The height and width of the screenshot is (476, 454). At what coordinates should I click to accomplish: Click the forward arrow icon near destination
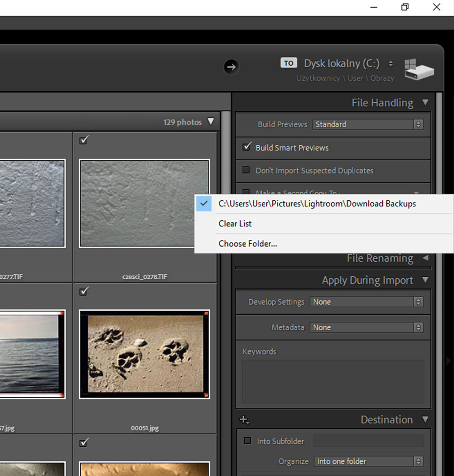pos(232,67)
